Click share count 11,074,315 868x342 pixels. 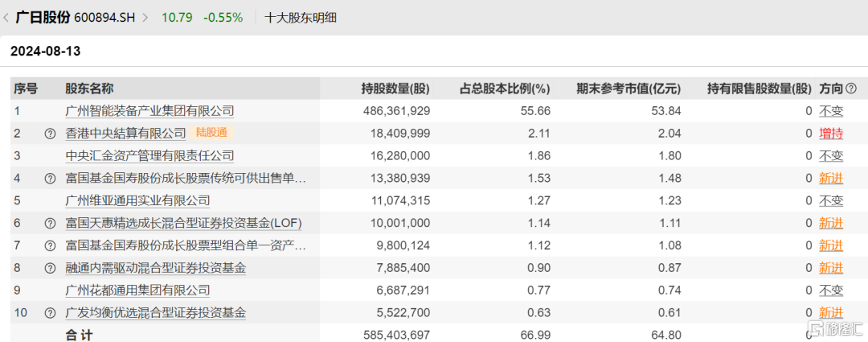(x=399, y=200)
